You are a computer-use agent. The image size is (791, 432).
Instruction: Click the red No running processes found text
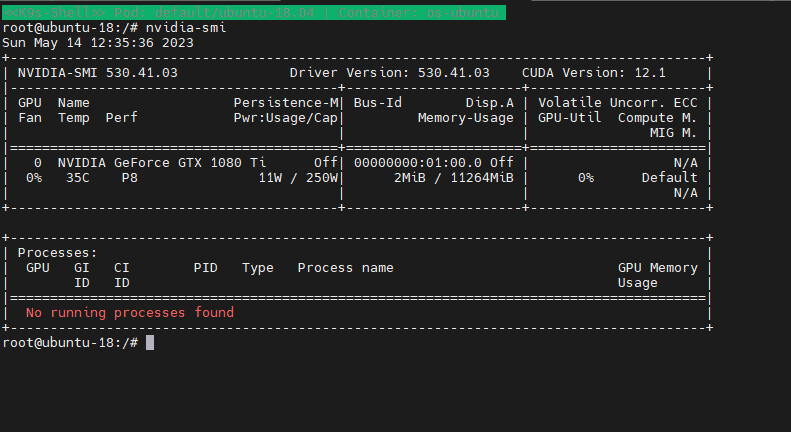point(129,312)
